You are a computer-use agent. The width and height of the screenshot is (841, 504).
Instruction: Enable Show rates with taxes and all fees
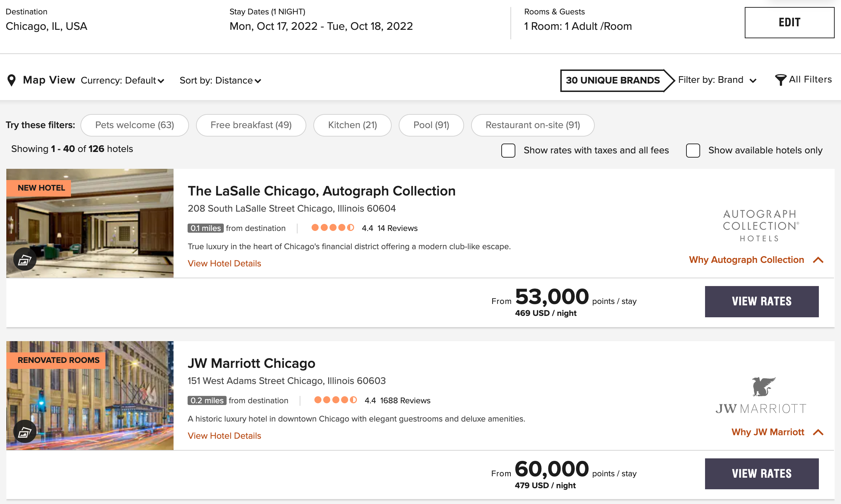(x=508, y=150)
